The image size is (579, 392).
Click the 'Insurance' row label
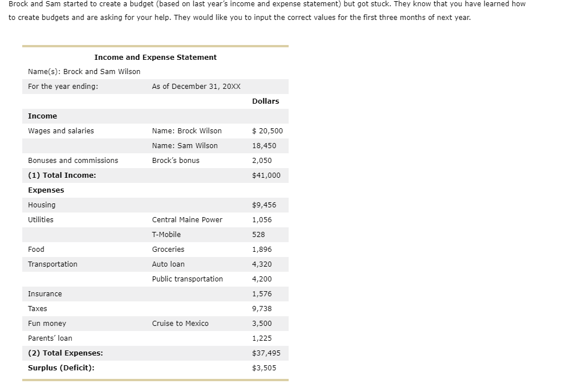click(45, 294)
